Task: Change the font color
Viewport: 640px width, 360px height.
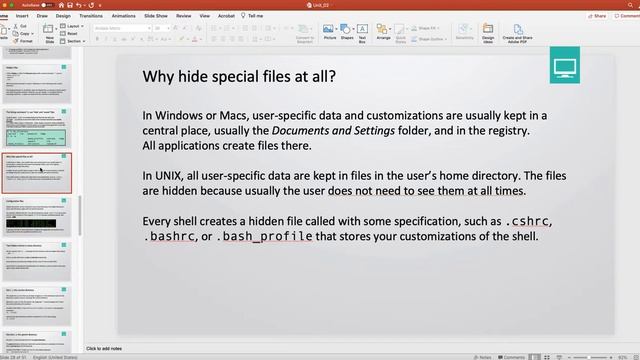Action: tap(195, 39)
